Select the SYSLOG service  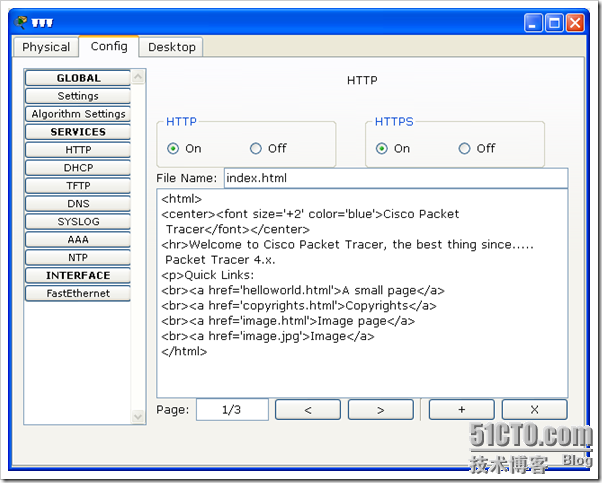point(78,222)
